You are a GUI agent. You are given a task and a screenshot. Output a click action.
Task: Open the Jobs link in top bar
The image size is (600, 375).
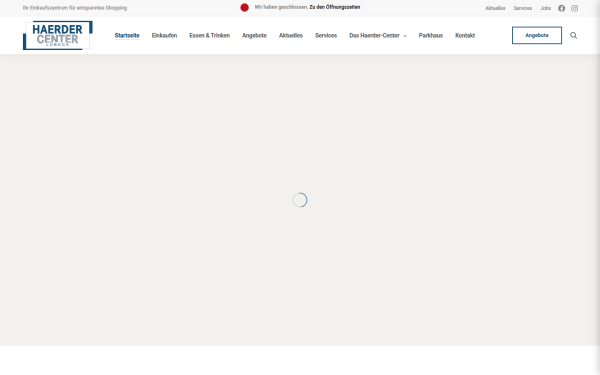click(x=545, y=8)
